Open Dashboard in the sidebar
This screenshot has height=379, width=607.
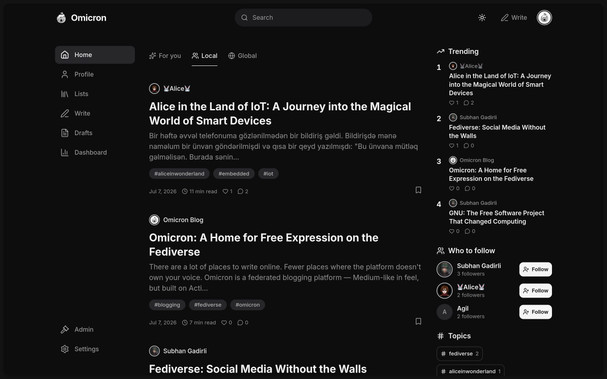95,153
